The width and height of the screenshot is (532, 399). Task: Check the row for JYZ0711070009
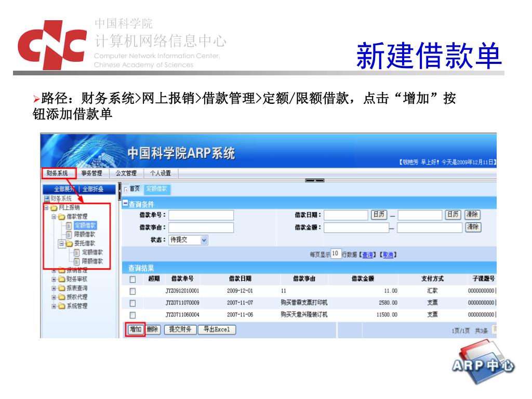[132, 303]
